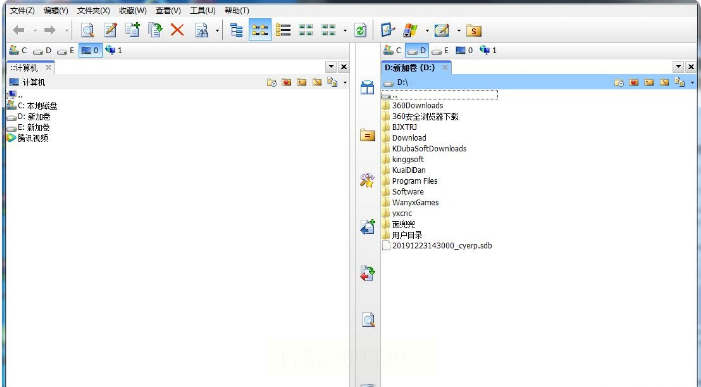The image size is (701, 387).
Task: Go forward with the right arrow button
Action: [x=50, y=30]
